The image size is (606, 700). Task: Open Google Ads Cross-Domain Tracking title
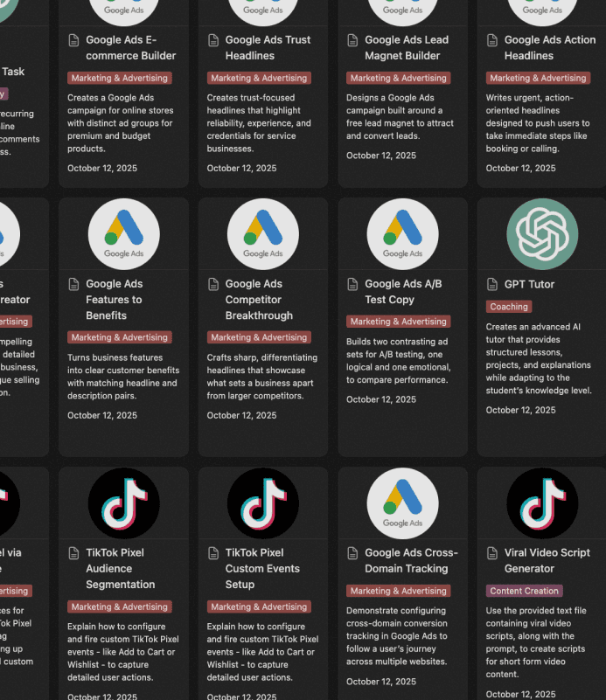coord(411,561)
